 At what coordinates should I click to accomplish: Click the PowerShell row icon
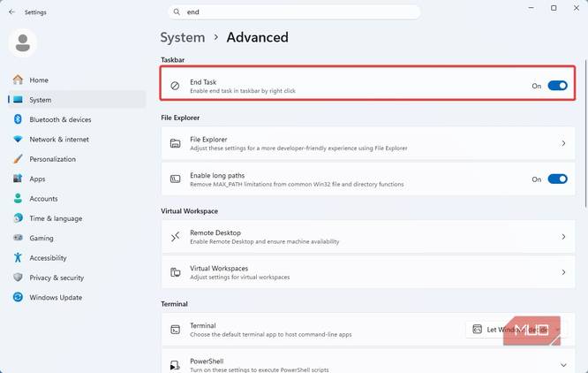pyautogui.click(x=175, y=365)
